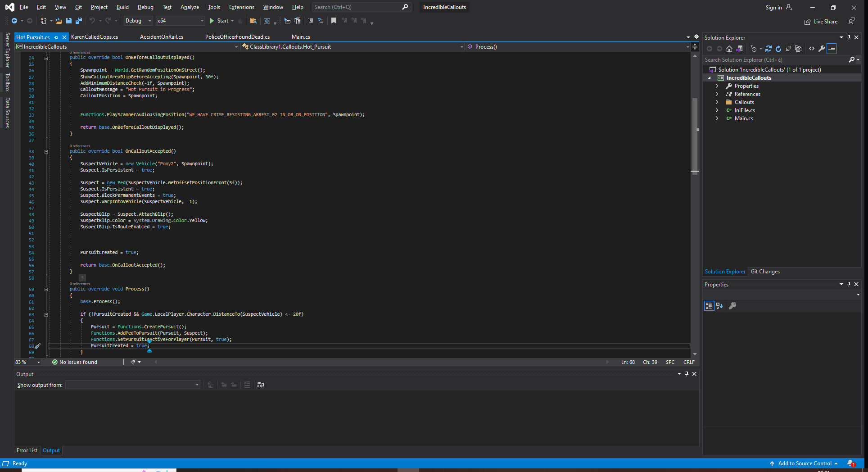Expand the Callouts folder node
The image size is (868, 472).
click(717, 102)
